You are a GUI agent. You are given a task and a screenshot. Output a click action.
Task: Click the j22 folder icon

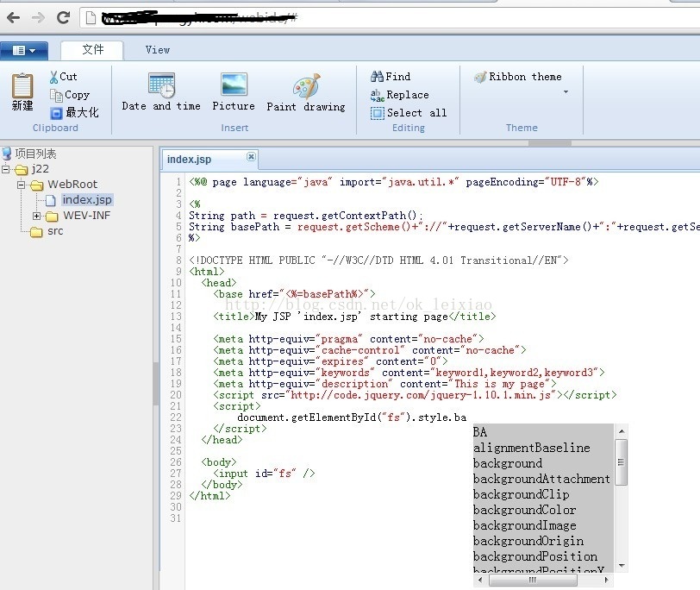21,170
